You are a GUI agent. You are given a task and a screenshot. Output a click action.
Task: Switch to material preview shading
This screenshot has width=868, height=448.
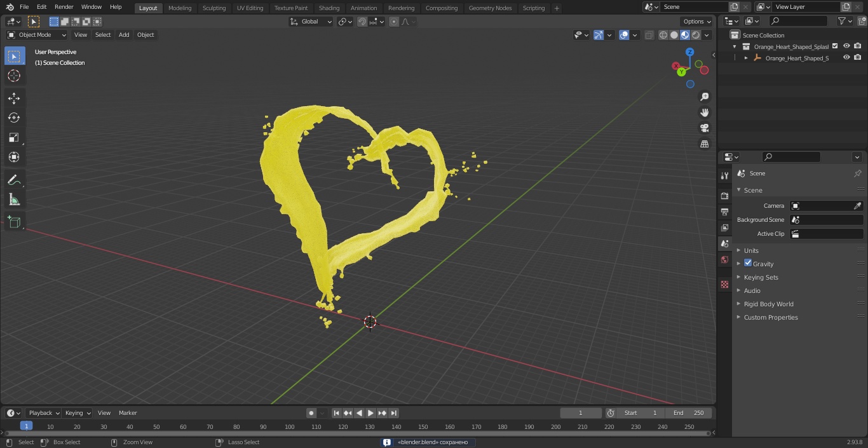click(x=685, y=35)
